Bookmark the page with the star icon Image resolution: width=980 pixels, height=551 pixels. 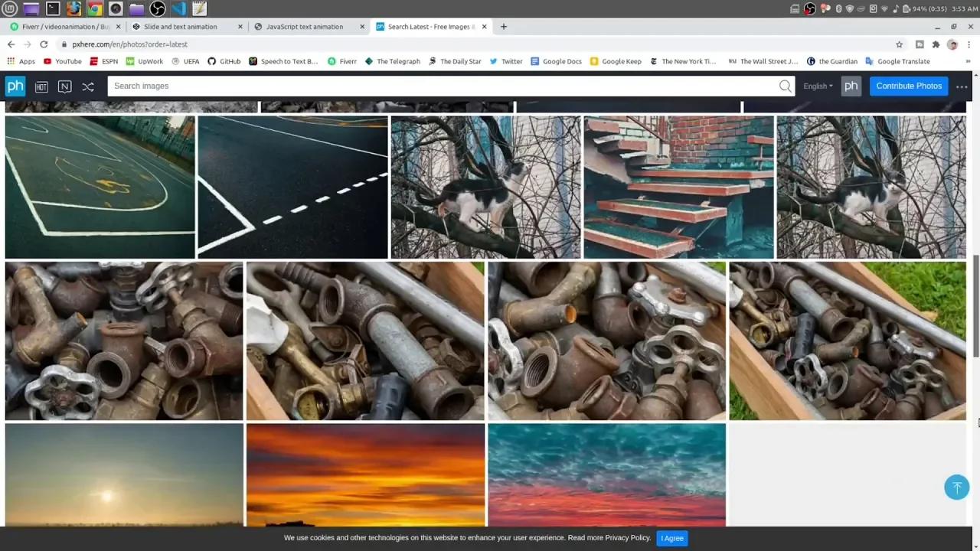[899, 44]
